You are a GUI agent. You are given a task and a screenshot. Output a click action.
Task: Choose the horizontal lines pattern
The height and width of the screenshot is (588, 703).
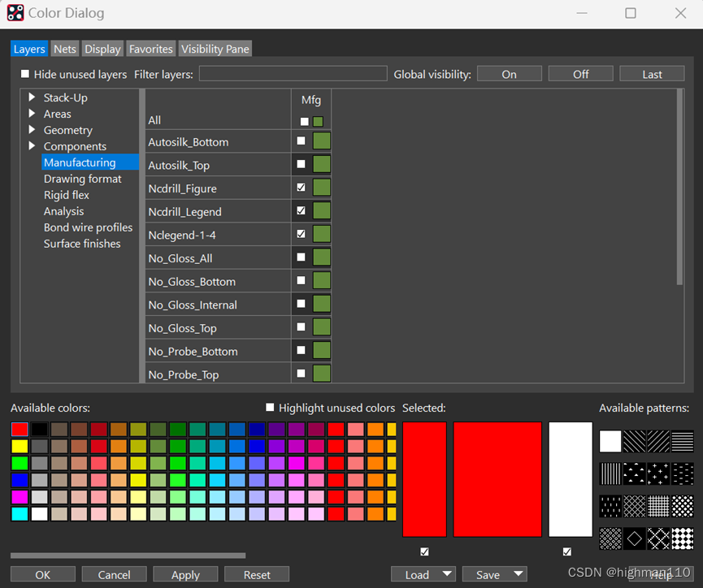pos(683,441)
